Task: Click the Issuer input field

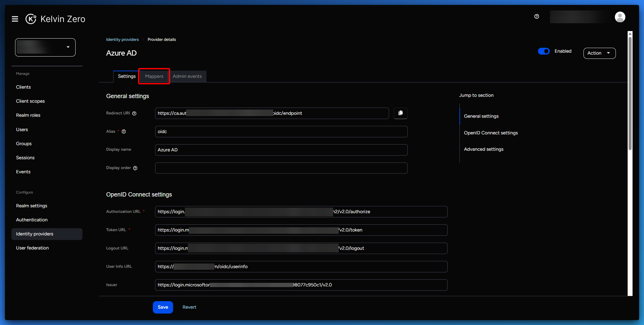Action: [x=301, y=285]
